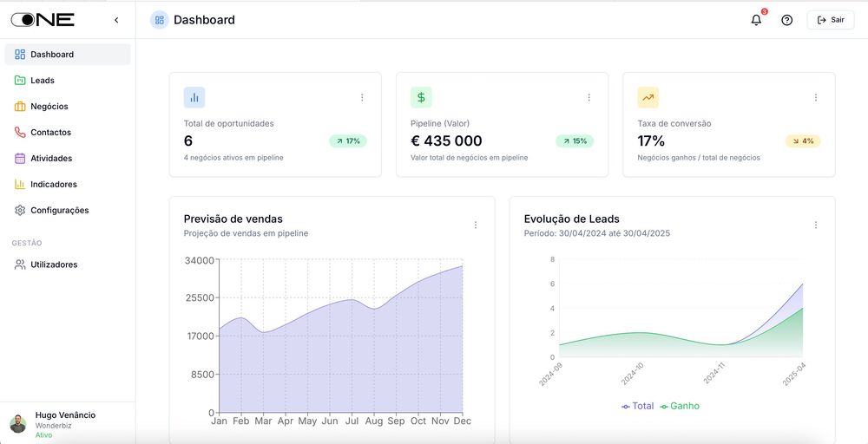Open options menu on Total de oportunidades card

coord(362,98)
